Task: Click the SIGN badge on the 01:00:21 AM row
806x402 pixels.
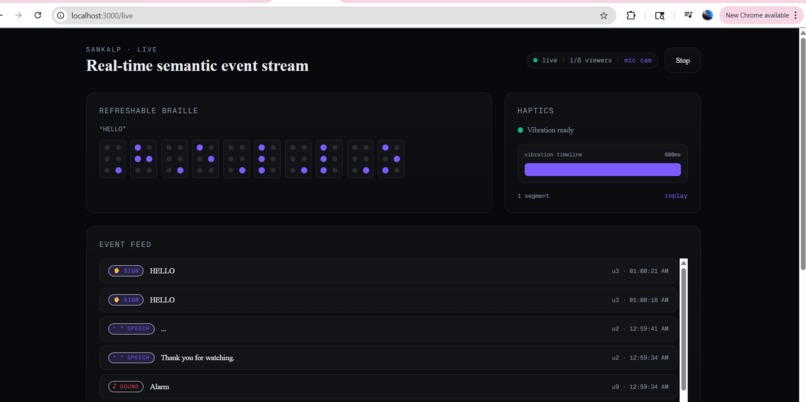Action: [125, 271]
